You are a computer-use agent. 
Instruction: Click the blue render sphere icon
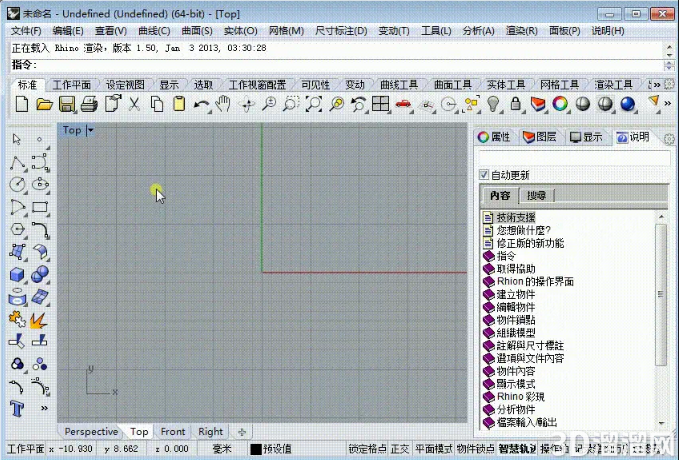(627, 104)
